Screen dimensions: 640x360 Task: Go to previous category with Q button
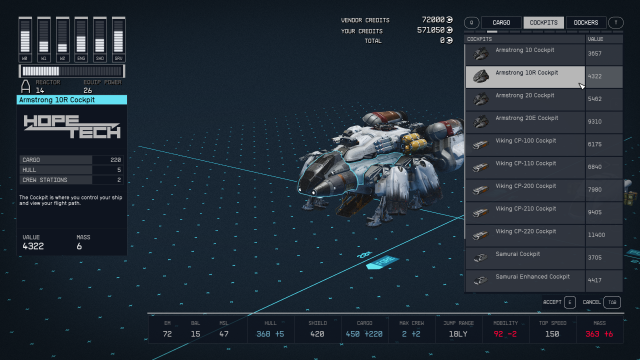pyautogui.click(x=471, y=22)
